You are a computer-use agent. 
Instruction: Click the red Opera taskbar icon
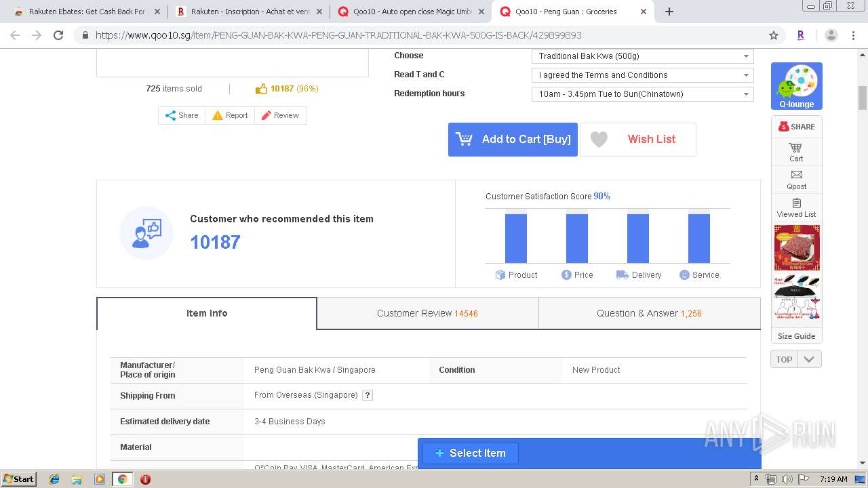coord(145,479)
